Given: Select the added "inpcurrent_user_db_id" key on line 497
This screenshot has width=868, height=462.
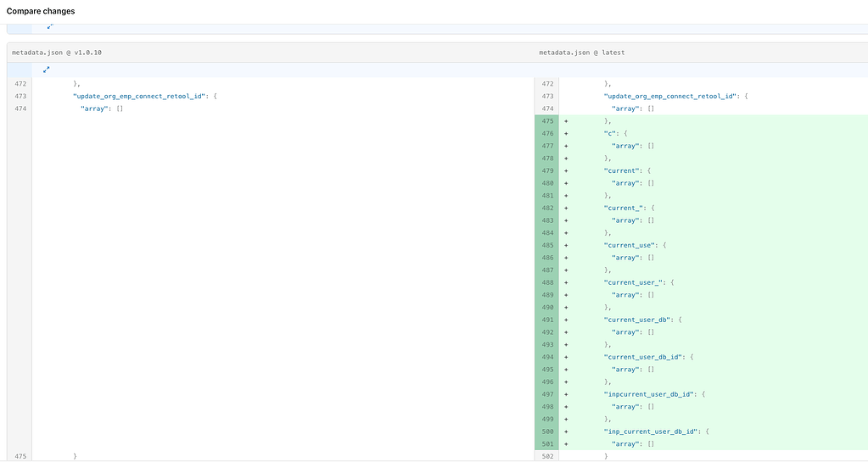Looking at the screenshot, I should coord(650,394).
